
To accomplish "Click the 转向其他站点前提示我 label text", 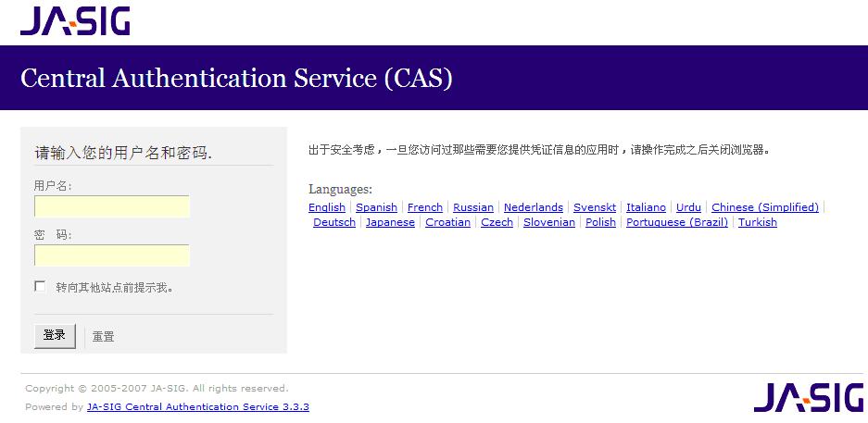I will [x=115, y=288].
